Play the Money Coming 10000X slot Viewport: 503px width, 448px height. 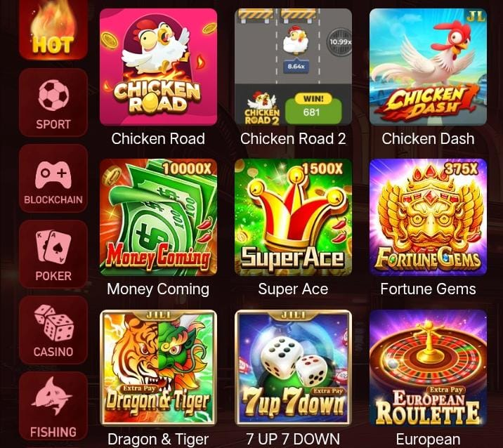(x=159, y=217)
